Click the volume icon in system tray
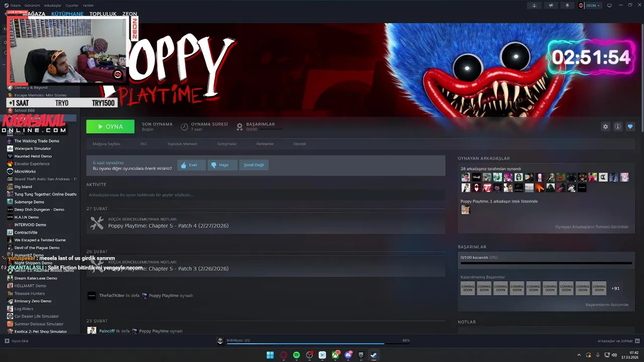Image resolution: width=644 pixels, height=362 pixels. pos(614,355)
